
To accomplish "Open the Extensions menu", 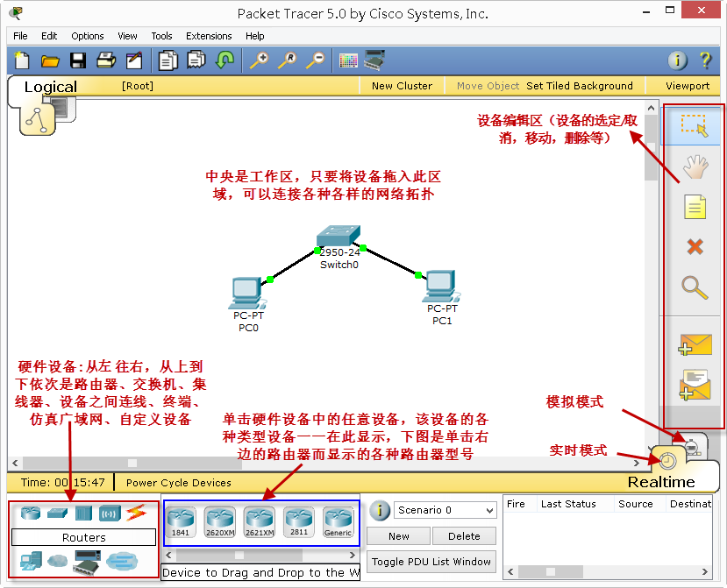I will tap(209, 36).
